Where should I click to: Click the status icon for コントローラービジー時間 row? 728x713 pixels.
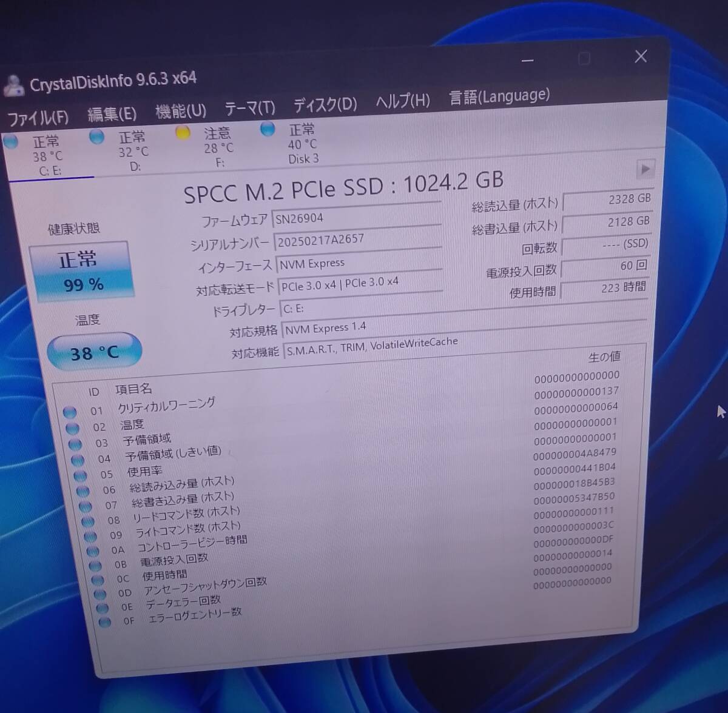pos(93,551)
